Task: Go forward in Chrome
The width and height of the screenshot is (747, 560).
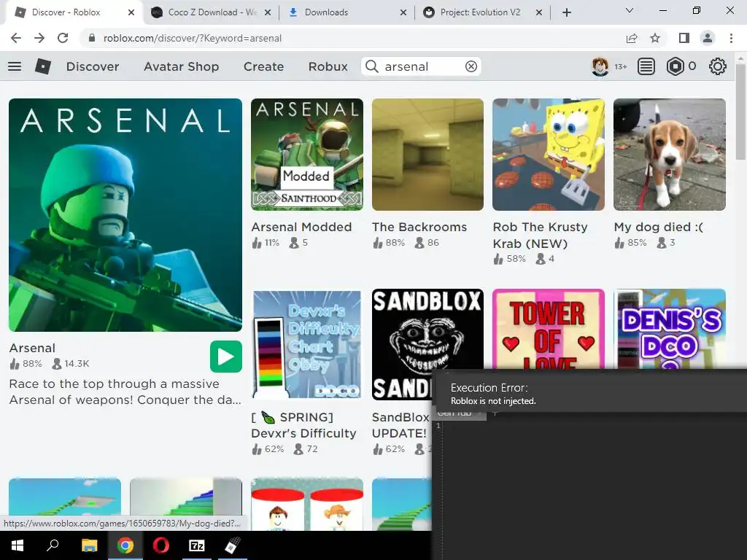Action: pos(39,38)
